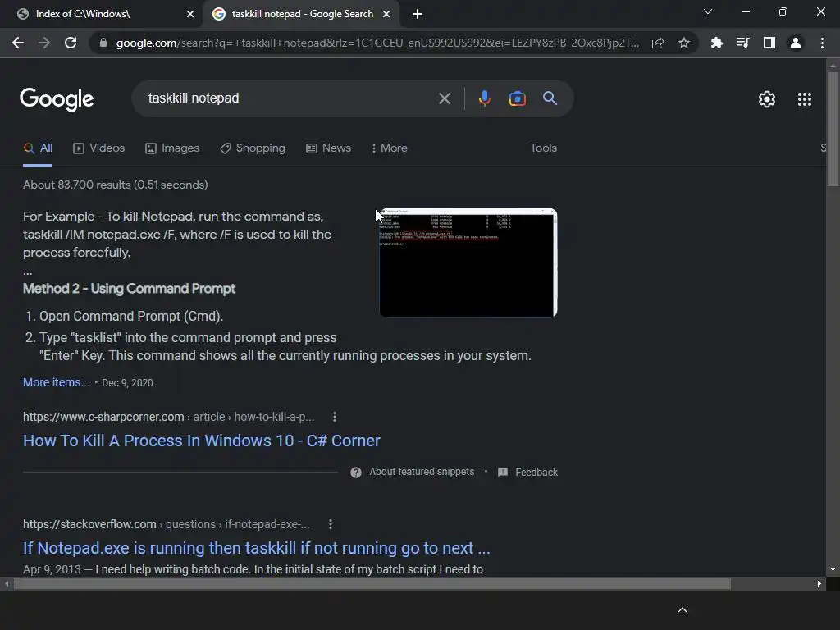This screenshot has height=630, width=840.
Task: Click About featured snippets text
Action: pyautogui.click(x=422, y=472)
